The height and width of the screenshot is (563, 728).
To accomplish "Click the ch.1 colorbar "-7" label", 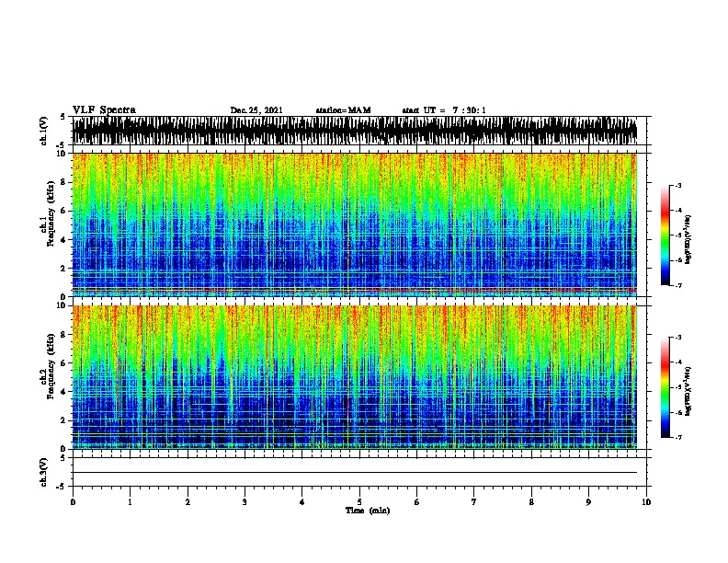I will click(678, 285).
